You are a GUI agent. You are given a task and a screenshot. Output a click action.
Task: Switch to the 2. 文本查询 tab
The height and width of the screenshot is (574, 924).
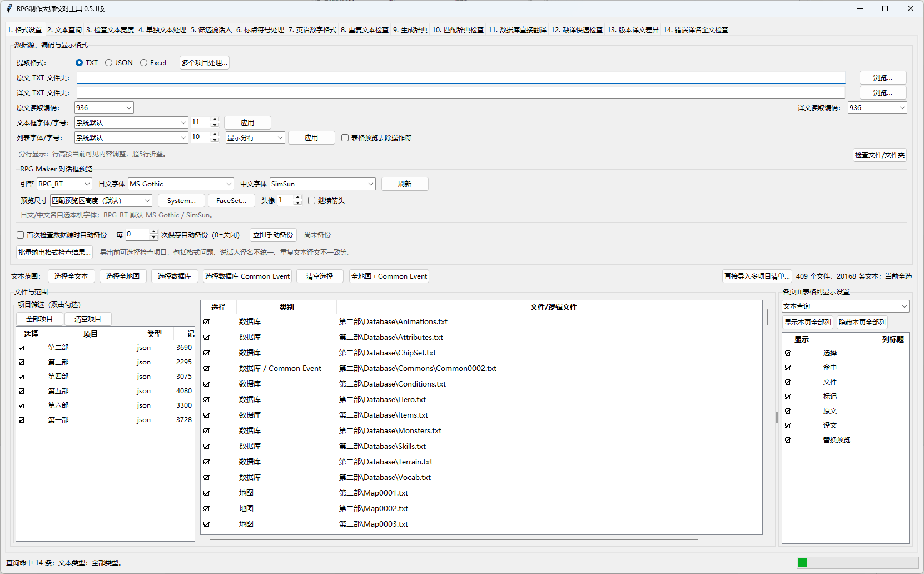pyautogui.click(x=64, y=30)
